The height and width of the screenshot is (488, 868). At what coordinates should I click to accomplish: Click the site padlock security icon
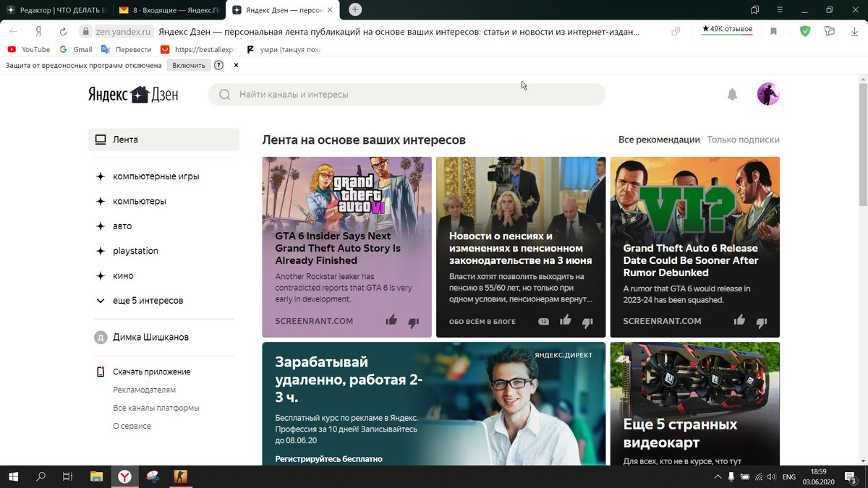click(85, 32)
